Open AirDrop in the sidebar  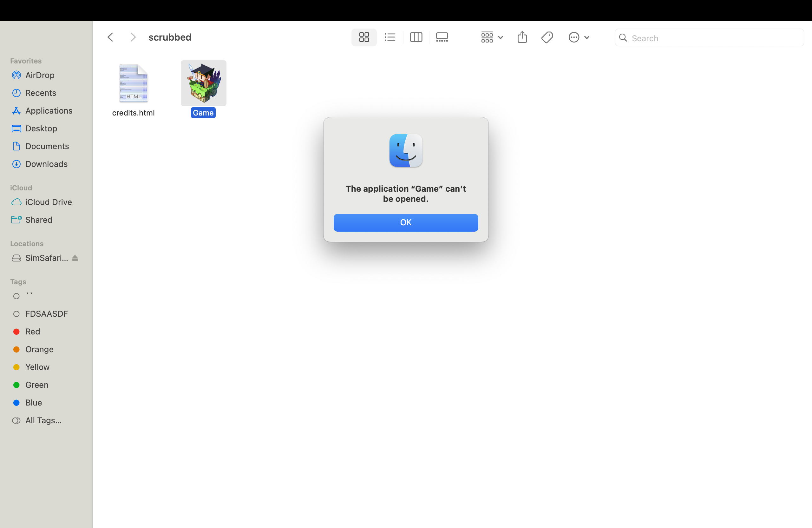click(x=40, y=75)
